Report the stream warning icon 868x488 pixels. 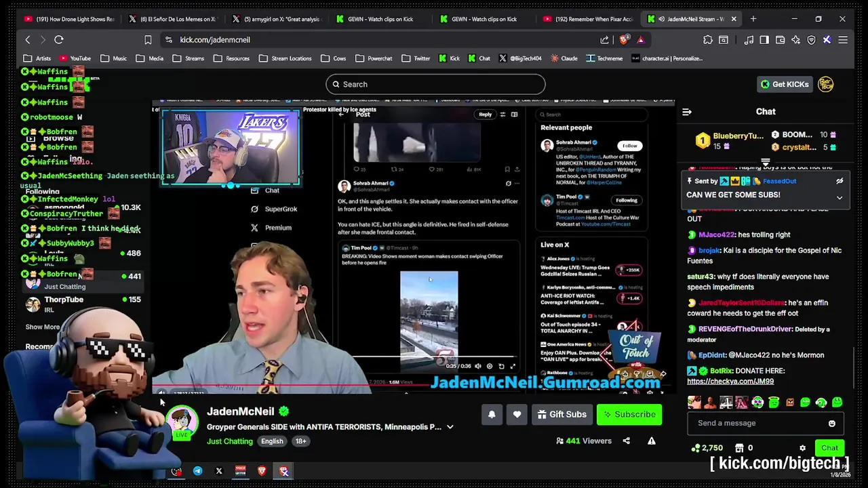pyautogui.click(x=651, y=441)
